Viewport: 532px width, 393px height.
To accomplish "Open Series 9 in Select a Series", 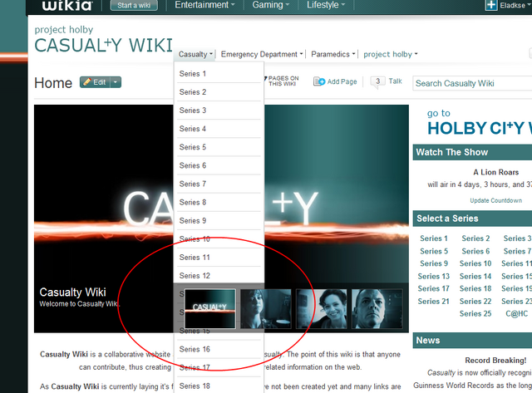I will 434,263.
